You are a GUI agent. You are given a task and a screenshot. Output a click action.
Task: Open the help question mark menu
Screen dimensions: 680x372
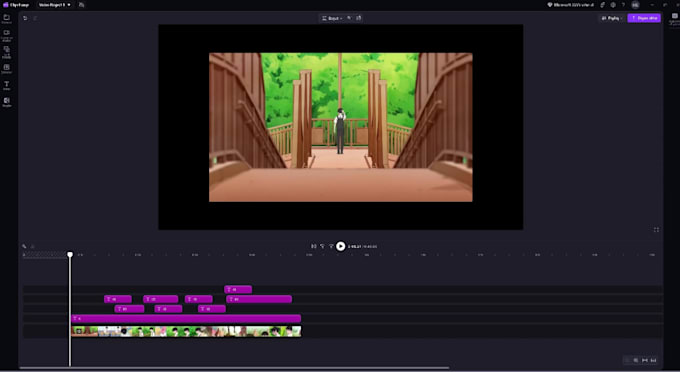pos(624,5)
